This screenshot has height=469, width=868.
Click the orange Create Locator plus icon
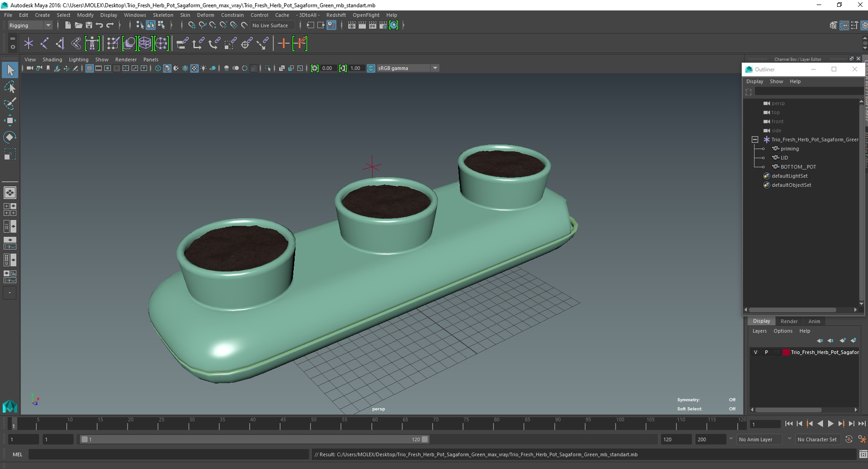coord(284,44)
